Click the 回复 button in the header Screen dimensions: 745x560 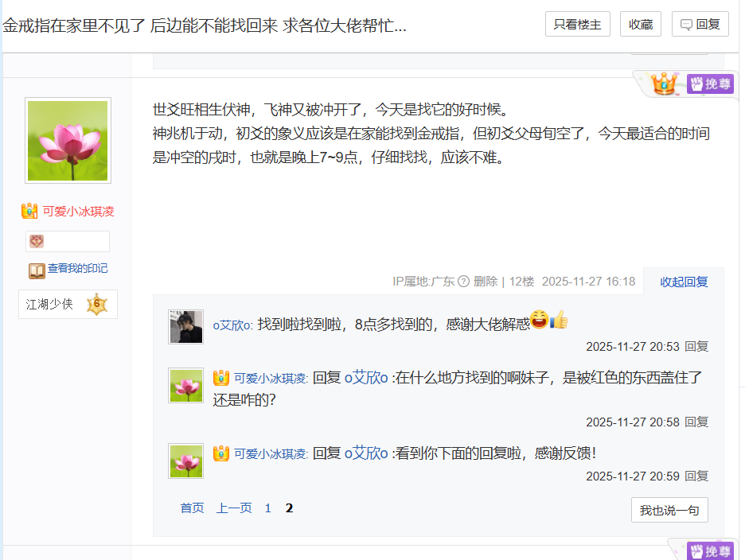pyautogui.click(x=700, y=24)
